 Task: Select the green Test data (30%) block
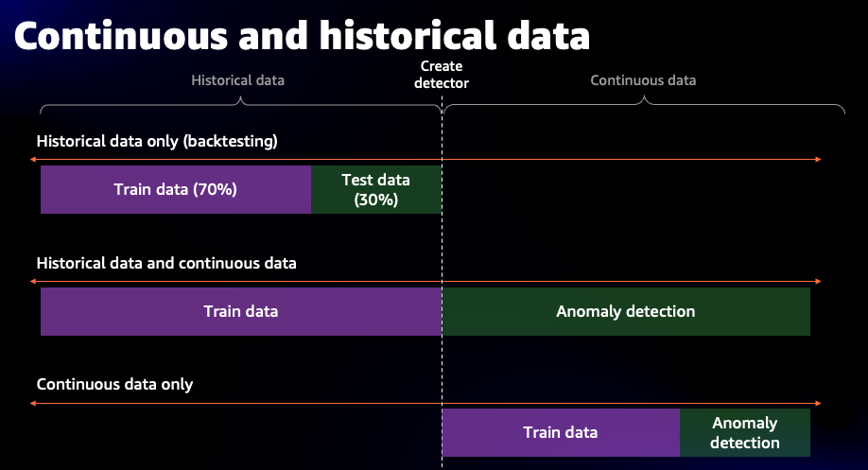point(376,189)
